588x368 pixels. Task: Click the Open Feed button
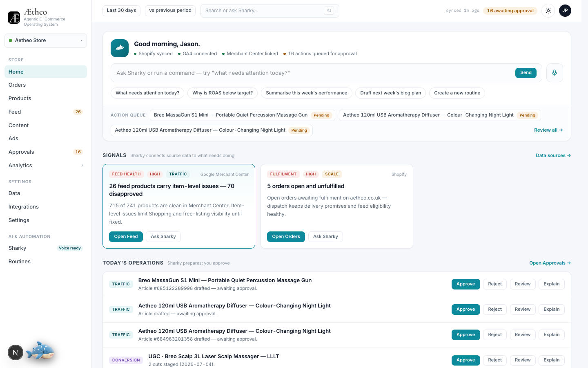coord(126,237)
